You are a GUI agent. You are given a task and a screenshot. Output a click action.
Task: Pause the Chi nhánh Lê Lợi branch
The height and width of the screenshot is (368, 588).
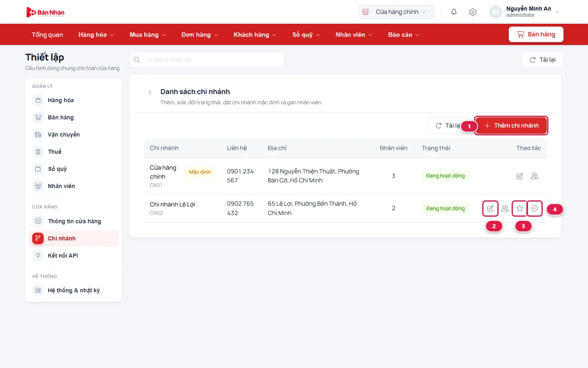(x=535, y=209)
